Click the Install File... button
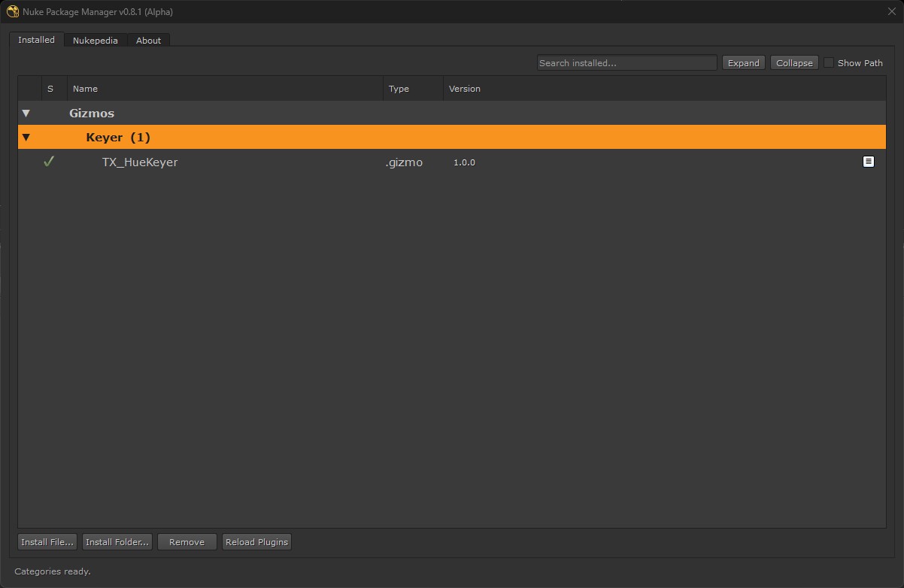 click(x=47, y=542)
